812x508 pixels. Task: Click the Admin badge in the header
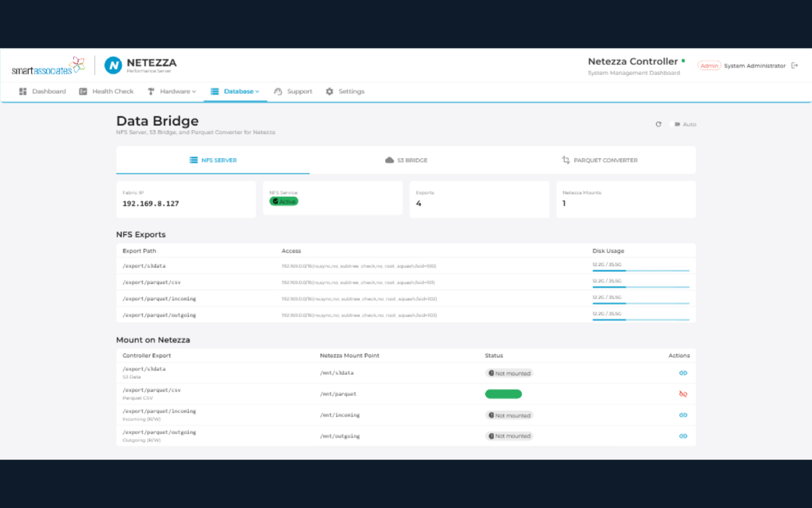pyautogui.click(x=709, y=65)
